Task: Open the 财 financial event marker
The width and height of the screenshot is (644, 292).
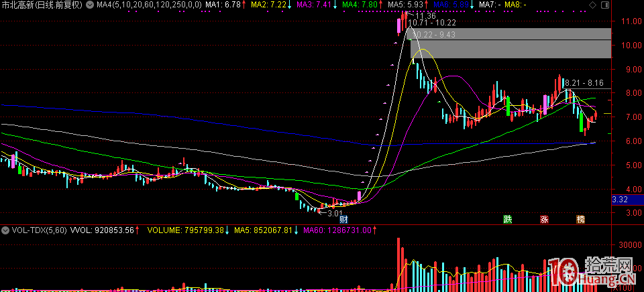Action: click(343, 220)
